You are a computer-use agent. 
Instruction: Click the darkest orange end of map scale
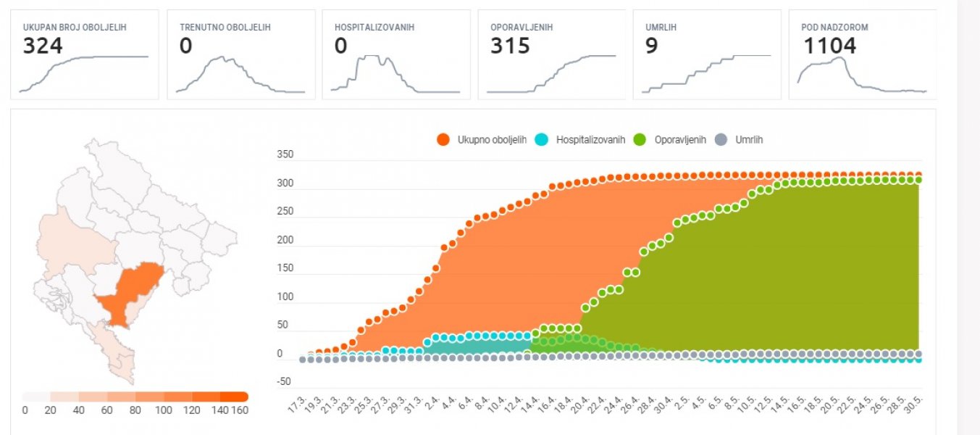tap(235, 397)
